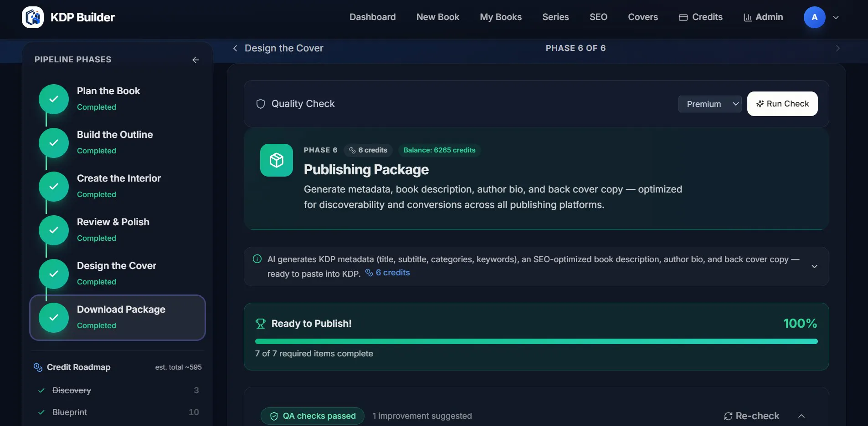This screenshot has width=868, height=426.
Task: Click 1 improvement suggested text
Action: 422,416
